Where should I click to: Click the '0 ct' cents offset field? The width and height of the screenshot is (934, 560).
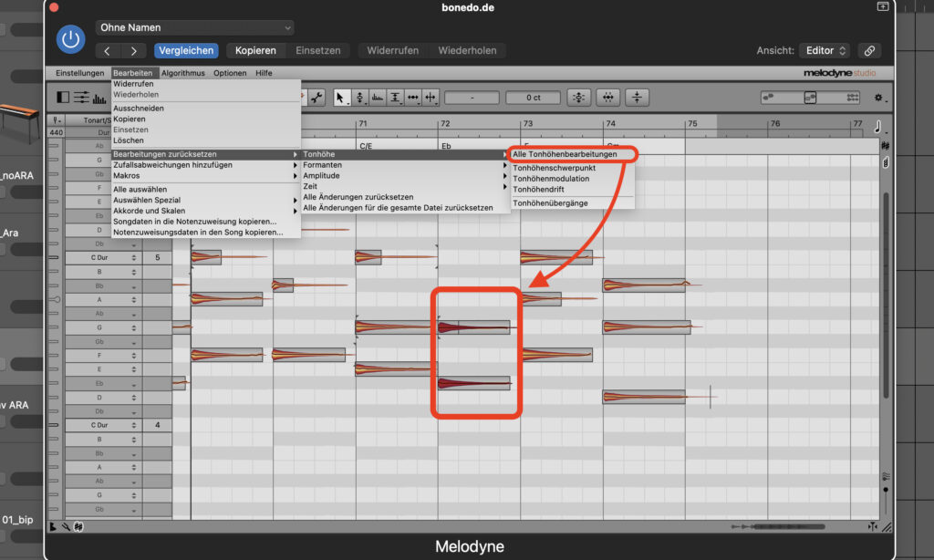533,98
